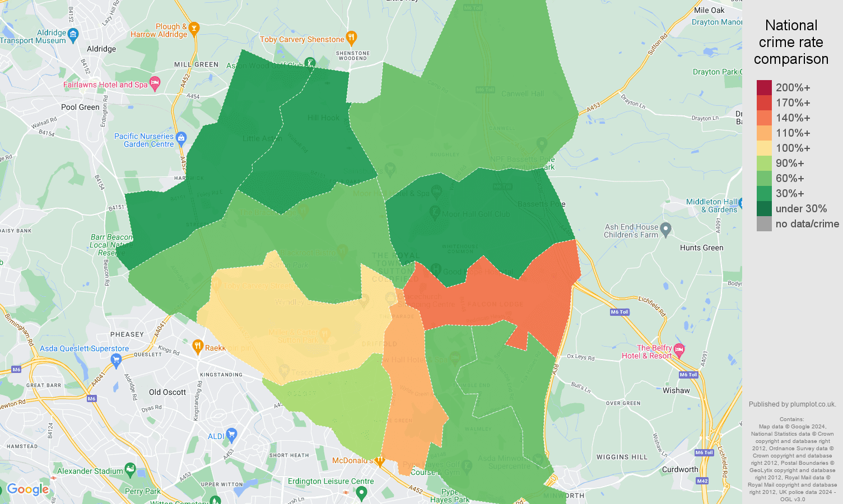Click the Pheasey label
The image size is (843, 504).
point(127,334)
